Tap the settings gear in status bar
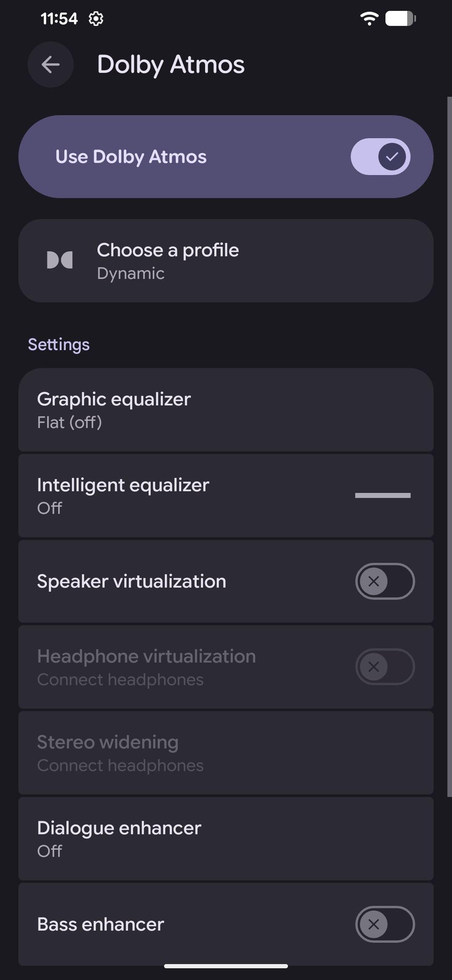452x980 pixels. tap(96, 18)
